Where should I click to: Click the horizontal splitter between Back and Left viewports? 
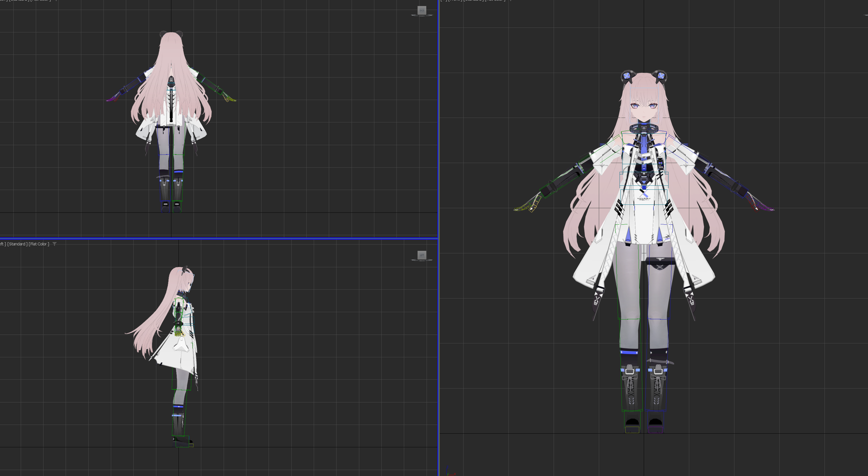219,238
